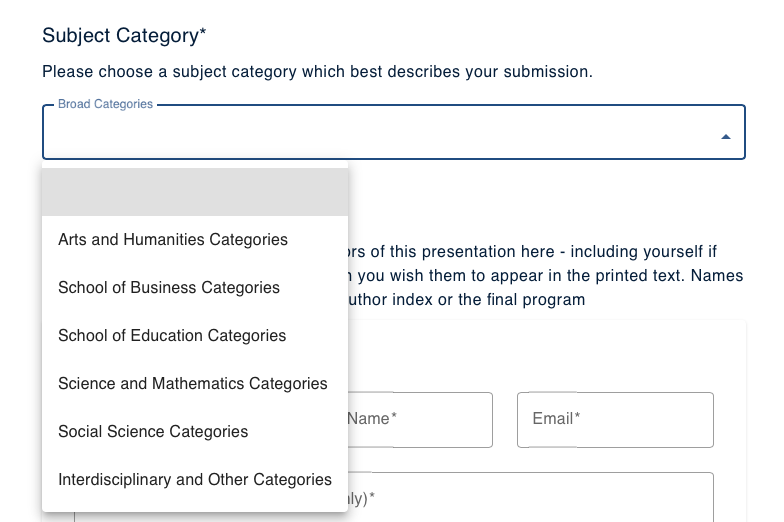Click the Broad Categories dropdown arrow
This screenshot has height=522, width=784.
[x=726, y=137]
